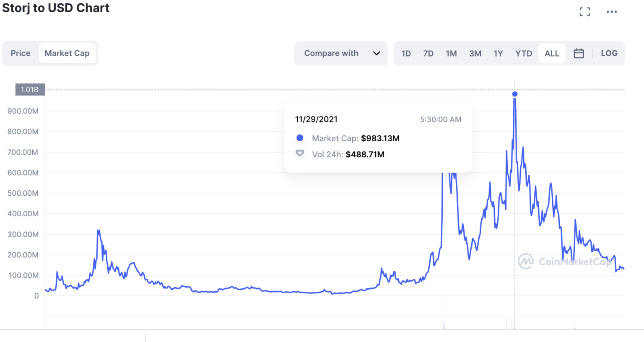Click the CoinMarketCap watermark logo
The height and width of the screenshot is (342, 644).
pyautogui.click(x=565, y=262)
